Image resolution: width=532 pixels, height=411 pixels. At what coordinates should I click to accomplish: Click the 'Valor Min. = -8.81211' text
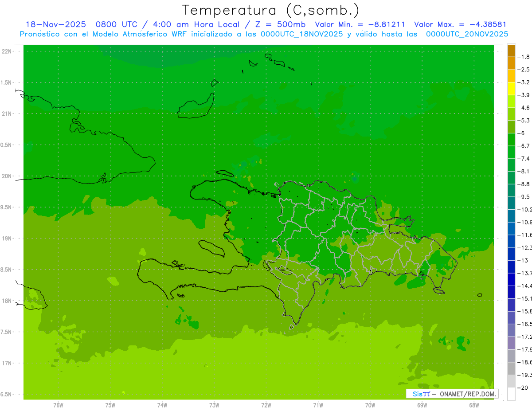pos(360,25)
